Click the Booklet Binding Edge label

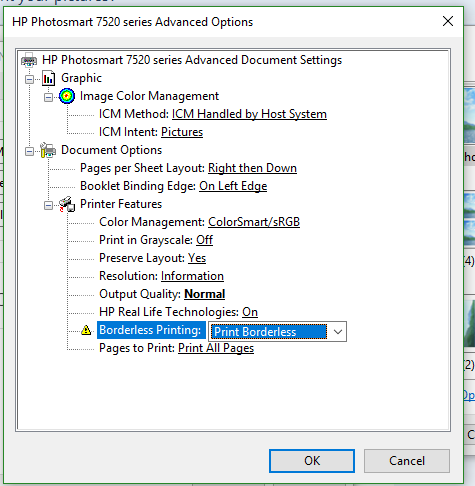pyautogui.click(x=138, y=186)
